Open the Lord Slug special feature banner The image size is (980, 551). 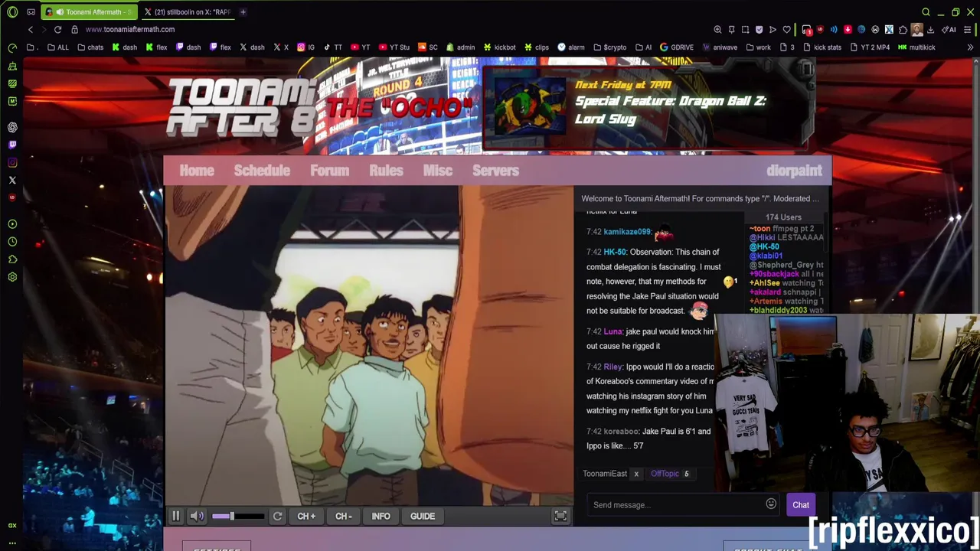pos(647,106)
